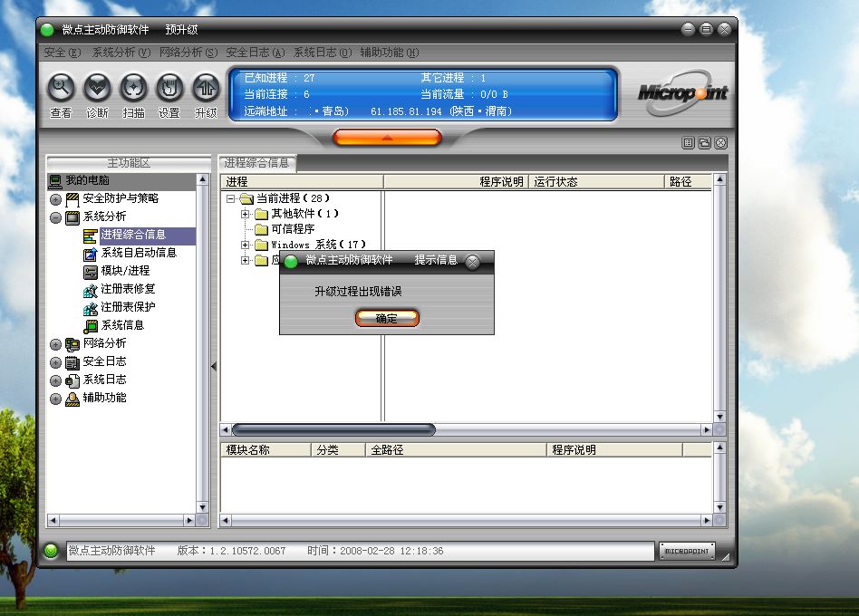Screen dimensions: 859x616
Task: Collapse the top panel with orange arrow button
Action: click(x=387, y=138)
